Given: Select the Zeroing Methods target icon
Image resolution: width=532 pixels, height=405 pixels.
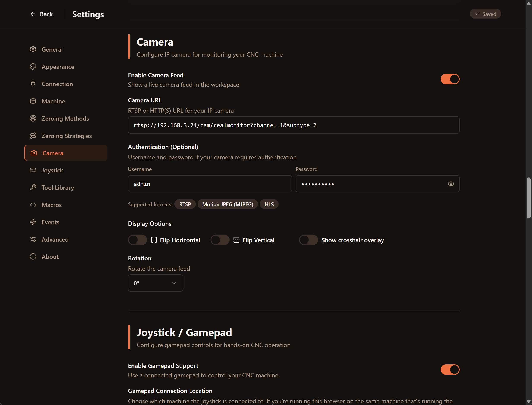Looking at the screenshot, I should coord(33,118).
